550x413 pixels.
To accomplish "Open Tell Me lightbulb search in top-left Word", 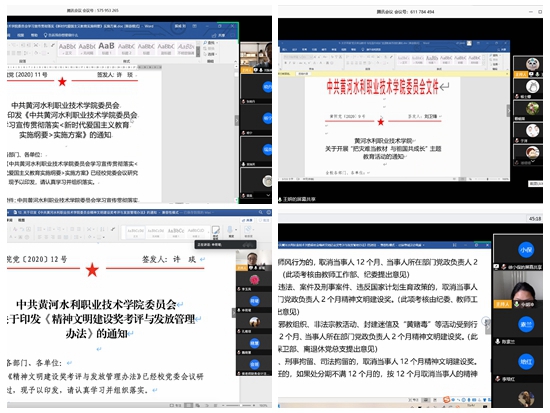I will pos(45,35).
